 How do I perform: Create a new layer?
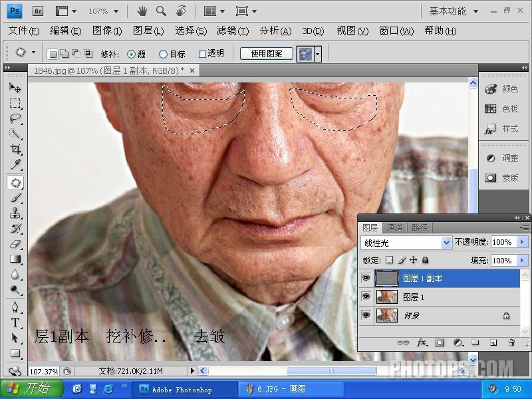point(493,342)
